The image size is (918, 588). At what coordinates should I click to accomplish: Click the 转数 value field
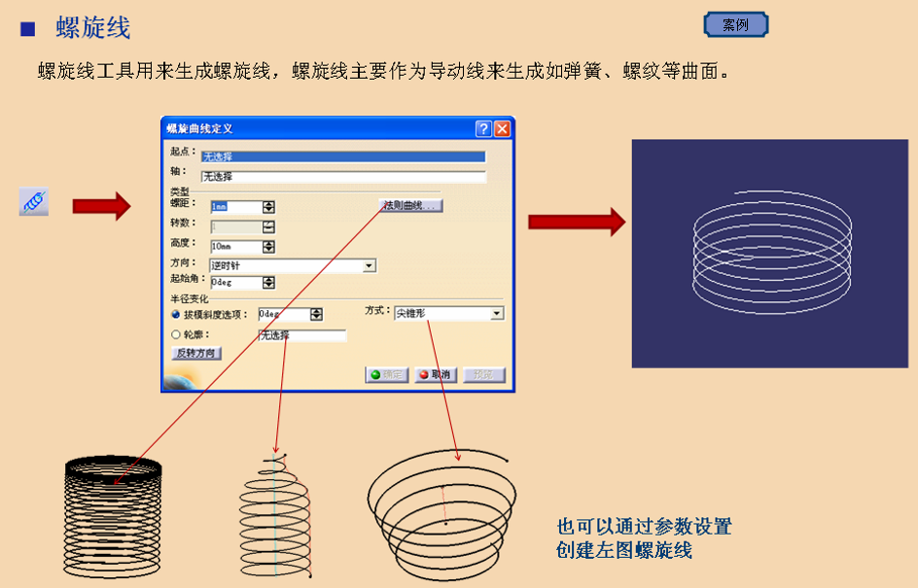[236, 226]
